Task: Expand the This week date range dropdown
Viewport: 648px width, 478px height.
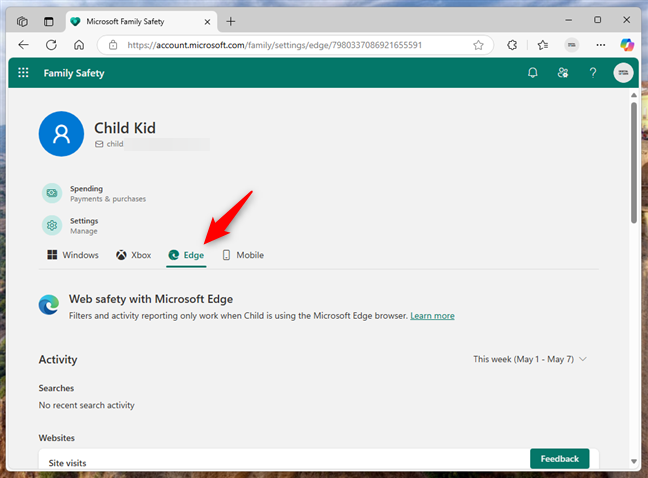Action: pos(530,359)
